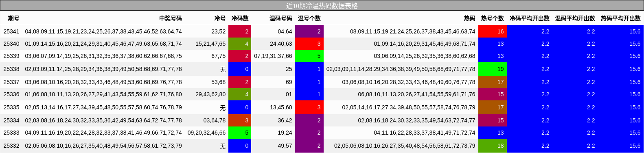This screenshot has width=644, height=153.
Task: Click cold numbers cell 03,64,78
Action: pos(215,120)
